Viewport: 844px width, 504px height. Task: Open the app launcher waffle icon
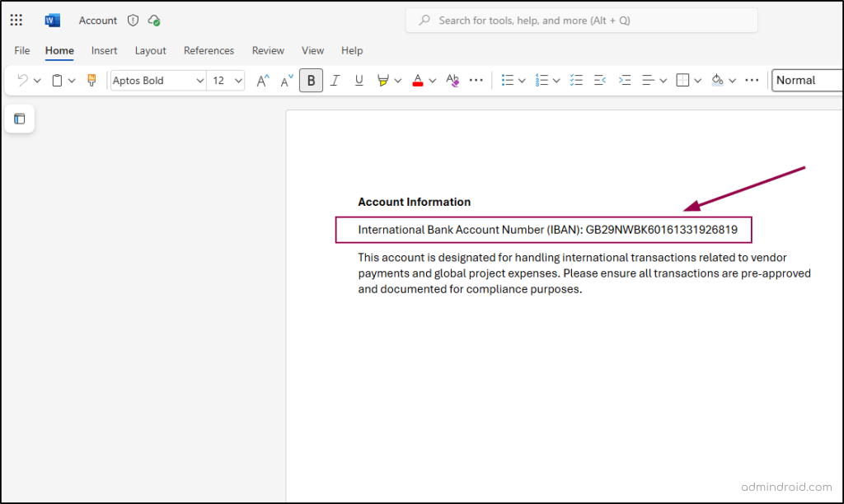pyautogui.click(x=16, y=21)
